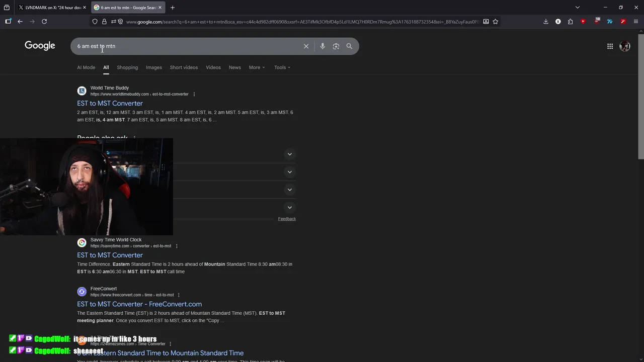The image size is (644, 362).
Task: Submit search with the magnifier icon
Action: point(349,46)
